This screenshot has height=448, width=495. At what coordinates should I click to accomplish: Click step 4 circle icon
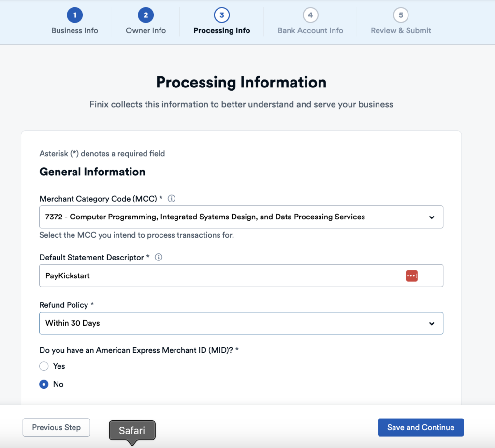click(310, 15)
